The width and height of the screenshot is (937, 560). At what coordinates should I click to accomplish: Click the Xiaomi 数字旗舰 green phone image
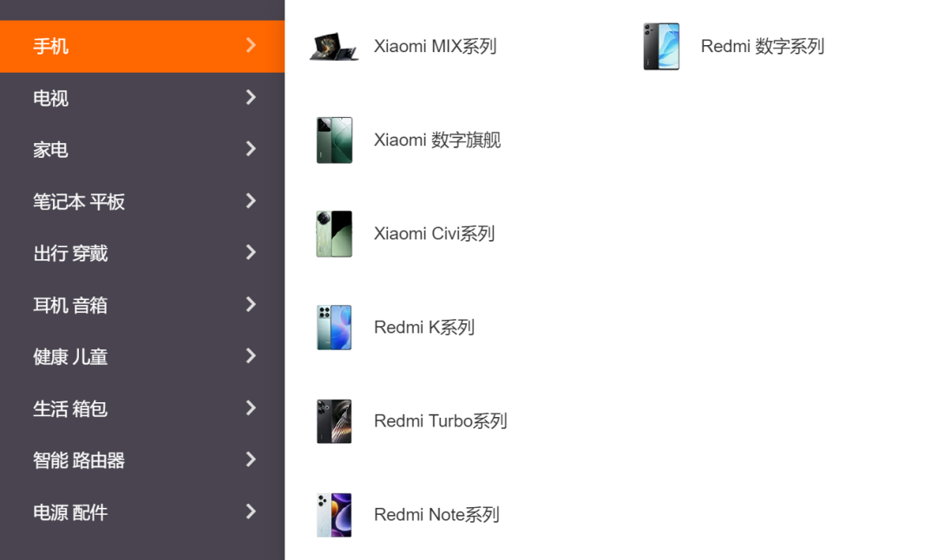click(x=334, y=140)
